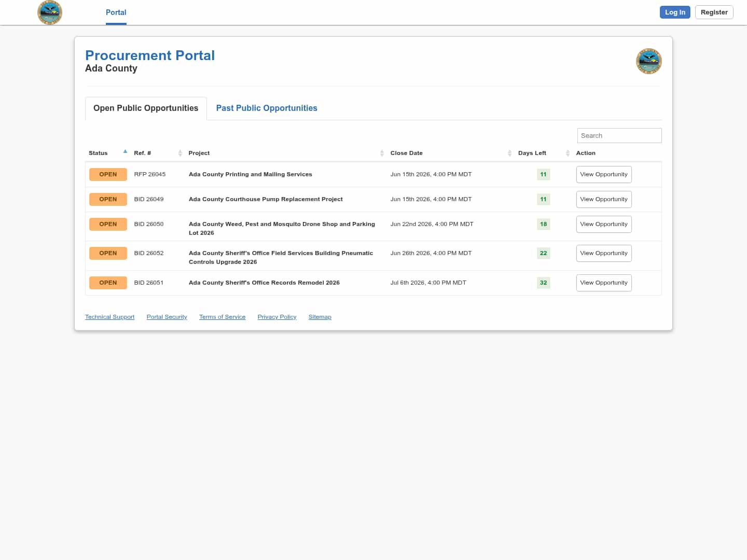Open the Privacy Policy link

click(277, 317)
